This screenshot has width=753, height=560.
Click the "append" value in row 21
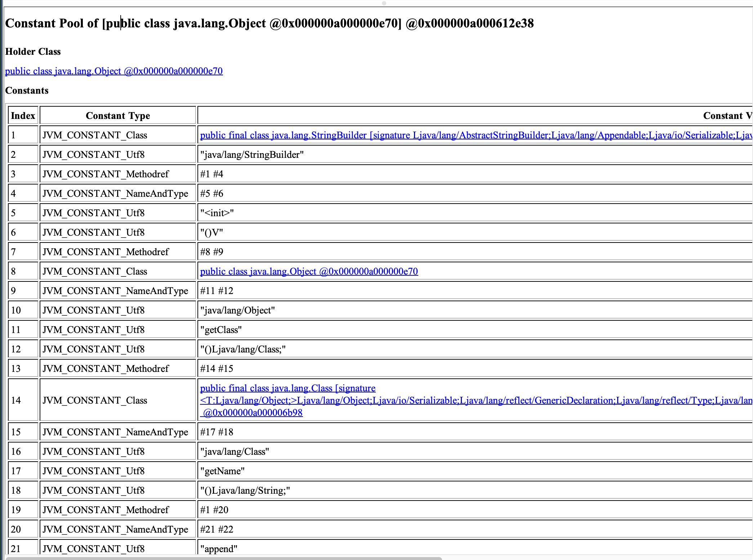tap(219, 549)
